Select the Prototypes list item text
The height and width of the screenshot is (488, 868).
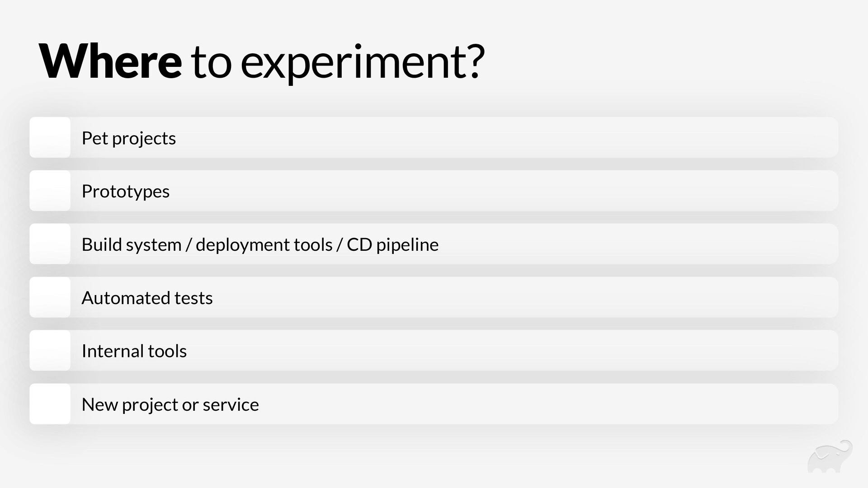(125, 192)
